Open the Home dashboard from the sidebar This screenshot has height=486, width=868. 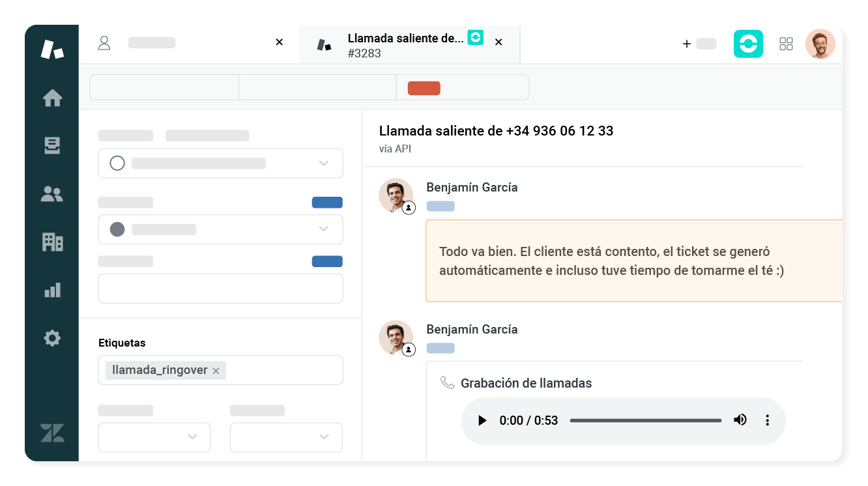(52, 98)
